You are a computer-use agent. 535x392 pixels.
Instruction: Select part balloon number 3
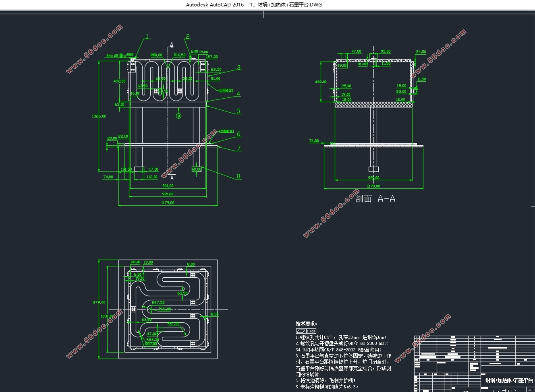pos(239,68)
